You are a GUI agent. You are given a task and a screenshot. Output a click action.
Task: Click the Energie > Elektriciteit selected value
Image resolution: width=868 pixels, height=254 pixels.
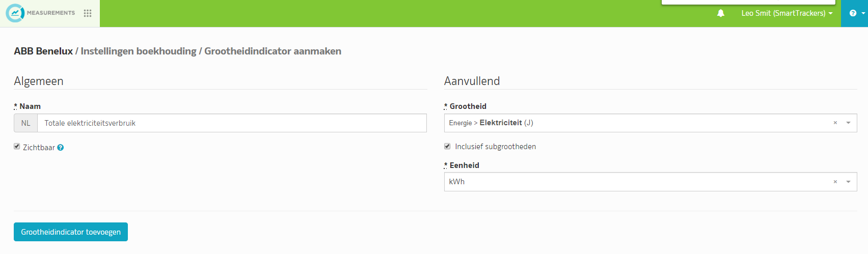[491, 123]
